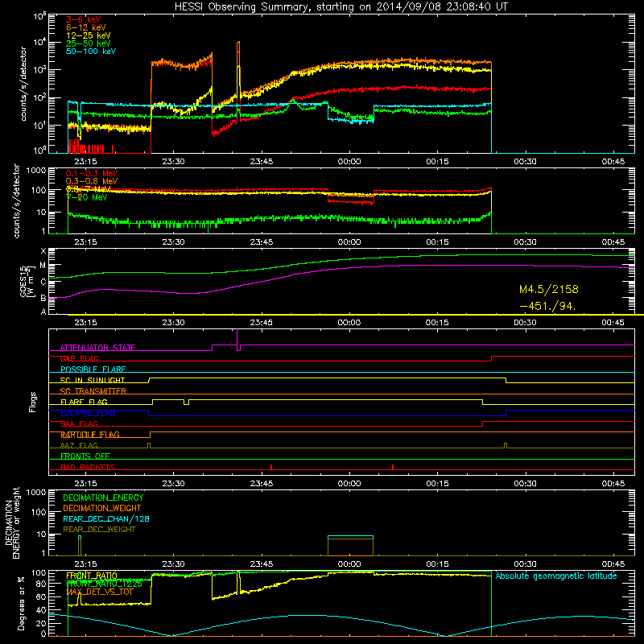
Task: Click the -451./94. position annotation
Action: point(547,306)
